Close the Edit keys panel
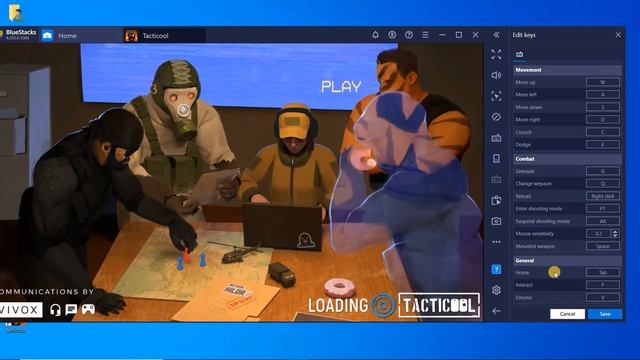The width and height of the screenshot is (640, 360). pos(618,35)
